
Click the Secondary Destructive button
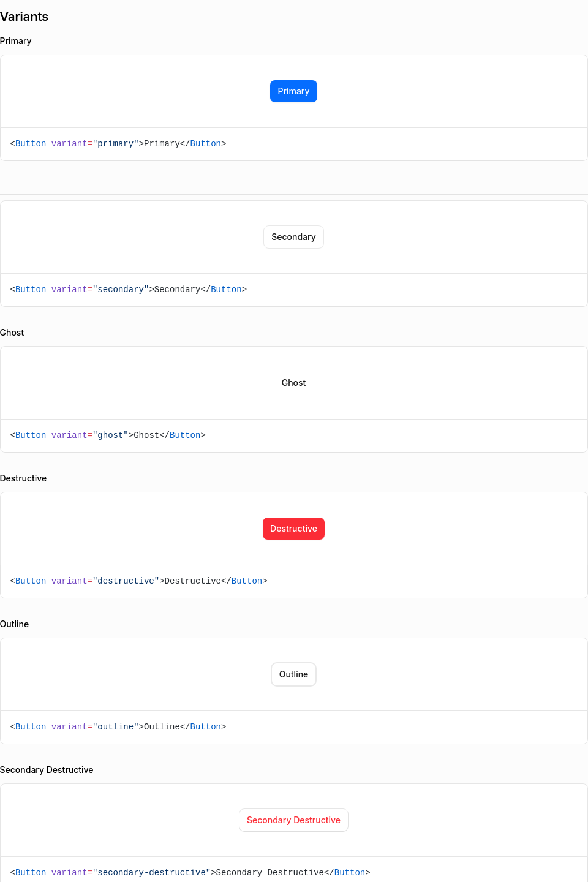293,820
